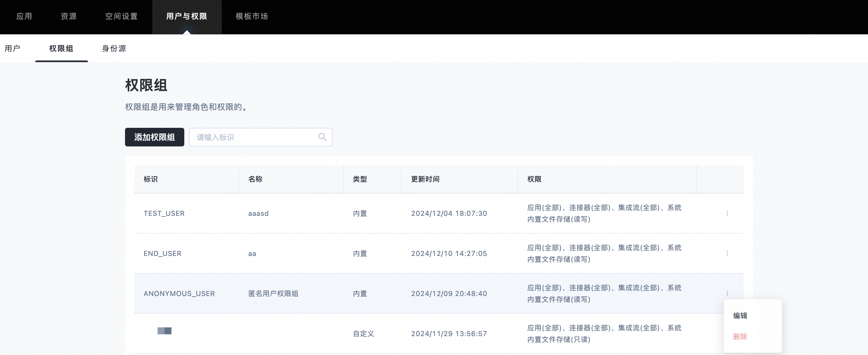The image size is (868, 355).
Task: Click the name 匿名用户权限组
Action: (x=273, y=294)
